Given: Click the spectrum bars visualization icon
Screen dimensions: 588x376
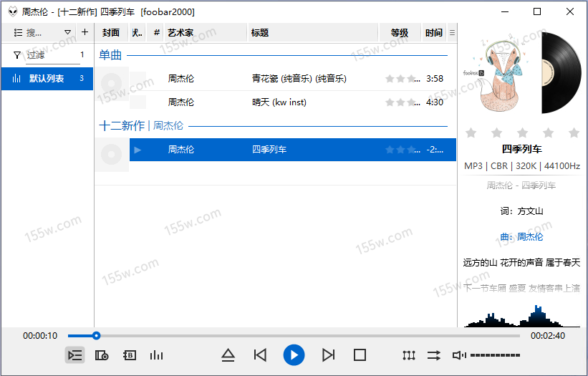Looking at the screenshot, I should (x=156, y=355).
